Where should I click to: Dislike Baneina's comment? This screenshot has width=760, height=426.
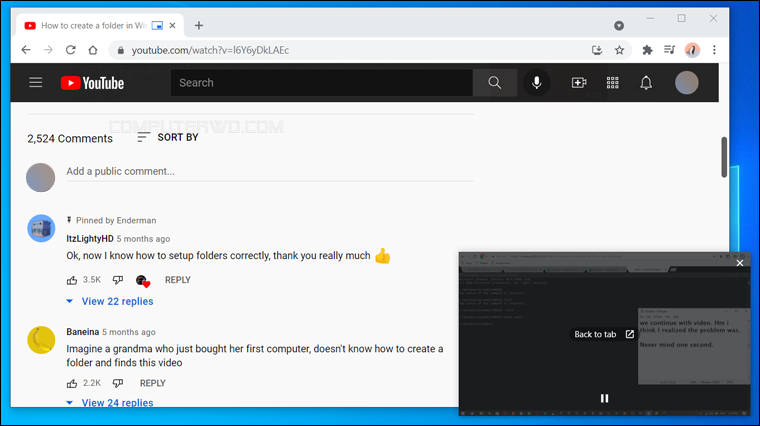click(118, 383)
